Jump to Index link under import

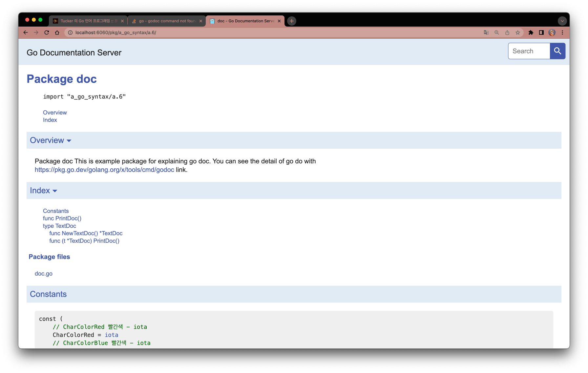tap(50, 120)
